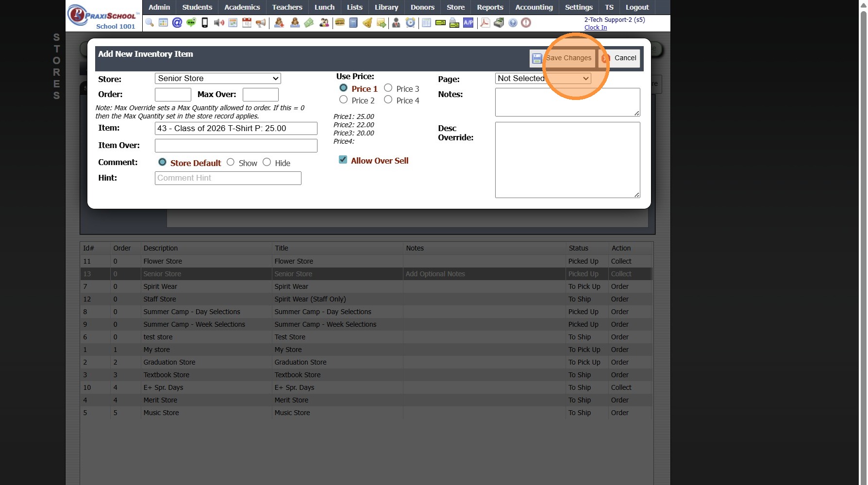Click the green money bills icon
The width and height of the screenshot is (868, 485).
point(309,23)
